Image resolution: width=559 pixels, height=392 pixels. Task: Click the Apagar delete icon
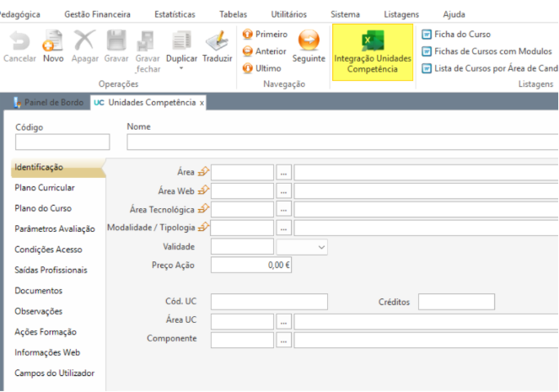(85, 40)
